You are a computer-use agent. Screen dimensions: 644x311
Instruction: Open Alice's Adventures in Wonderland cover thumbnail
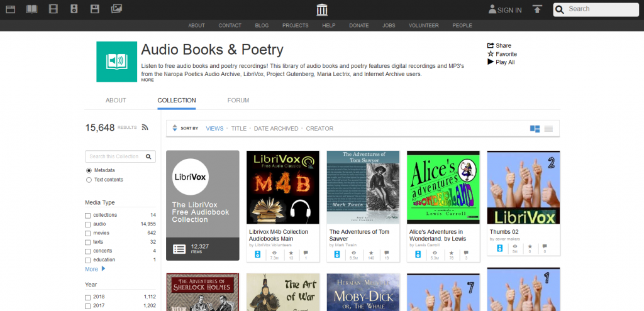443,187
